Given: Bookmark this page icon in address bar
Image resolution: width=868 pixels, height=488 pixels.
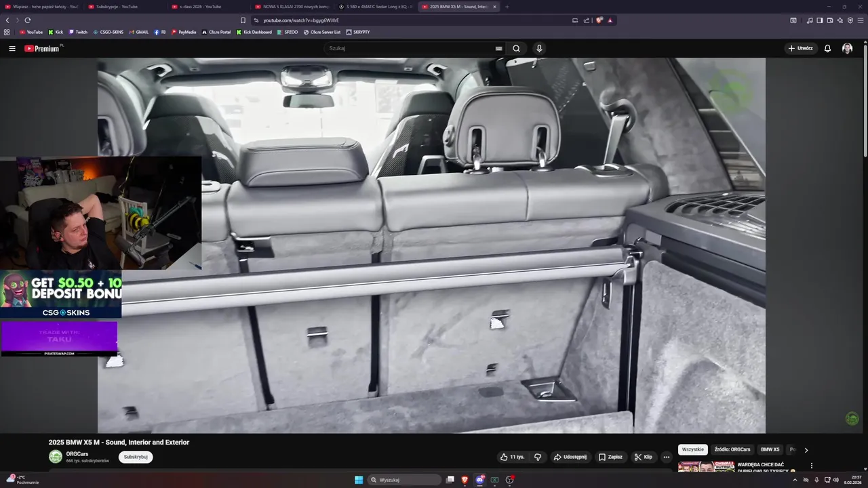Looking at the screenshot, I should pos(243,20).
